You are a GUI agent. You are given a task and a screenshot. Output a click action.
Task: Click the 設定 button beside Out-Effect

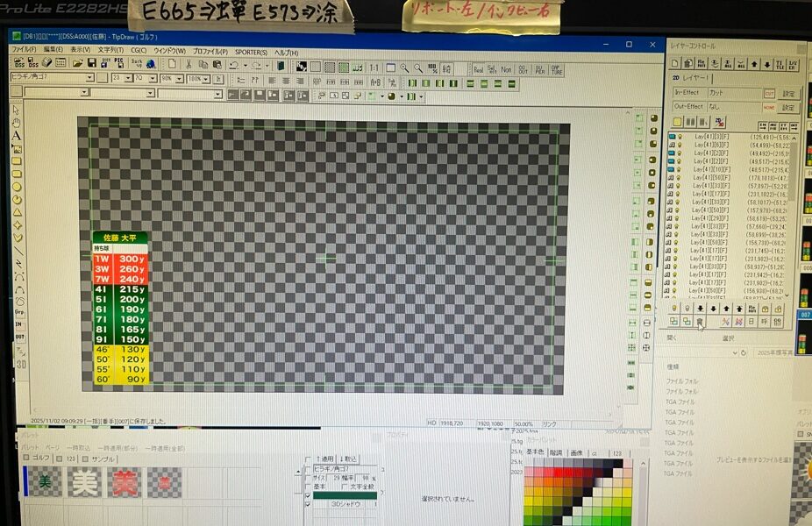point(788,107)
